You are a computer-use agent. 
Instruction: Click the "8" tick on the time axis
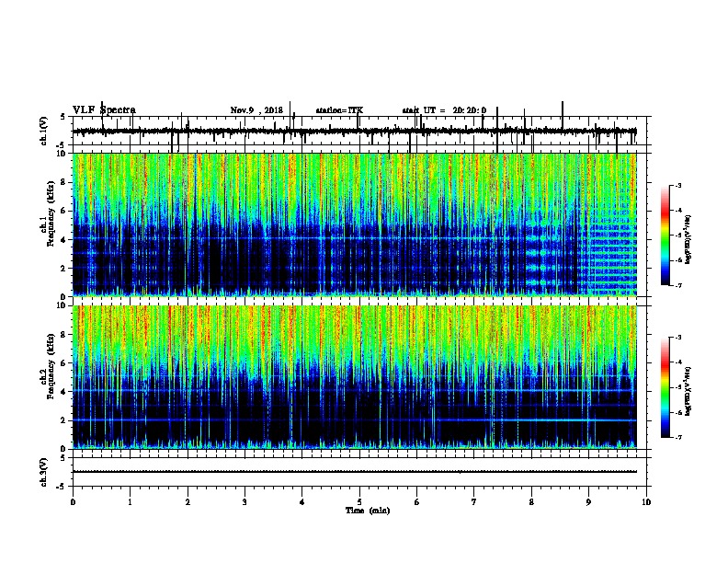click(x=531, y=502)
